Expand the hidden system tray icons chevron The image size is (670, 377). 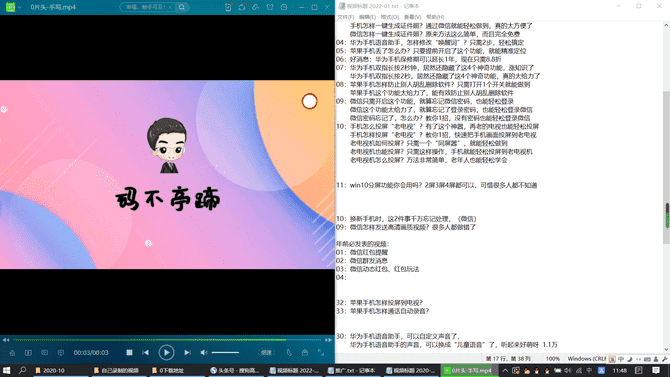[505, 371]
